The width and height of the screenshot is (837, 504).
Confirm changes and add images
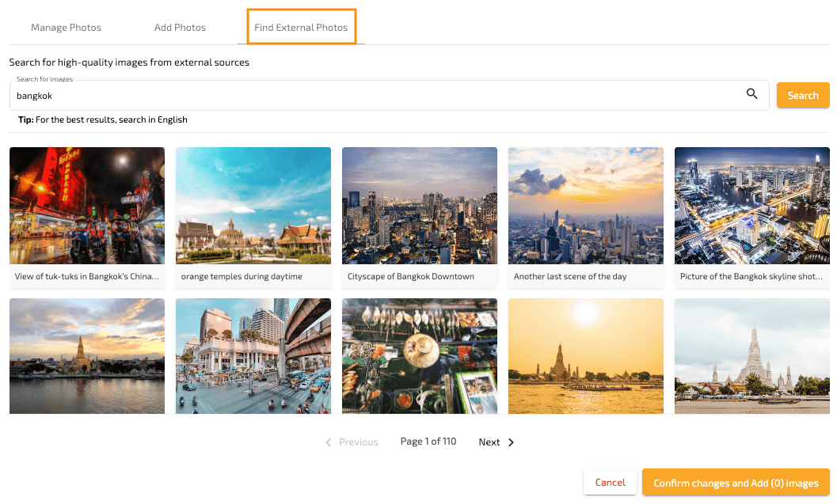736,483
